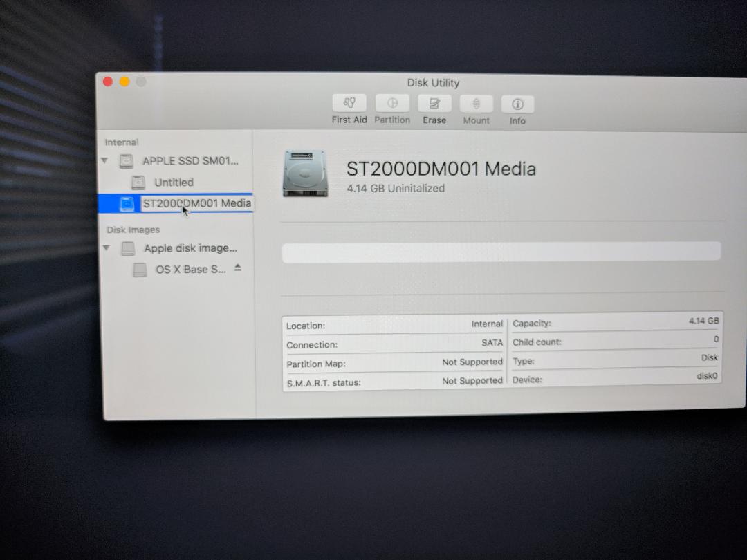Select the ST2000DM001 Media disk icon in sidebar
Image resolution: width=747 pixels, height=560 pixels.
pyautogui.click(x=127, y=204)
